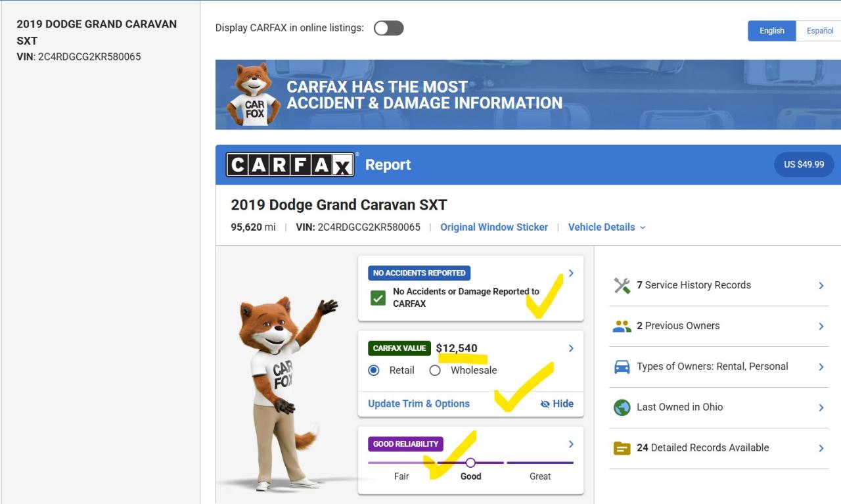Open No Accidents Reported card chevron
Image resolution: width=841 pixels, height=504 pixels.
click(x=571, y=273)
